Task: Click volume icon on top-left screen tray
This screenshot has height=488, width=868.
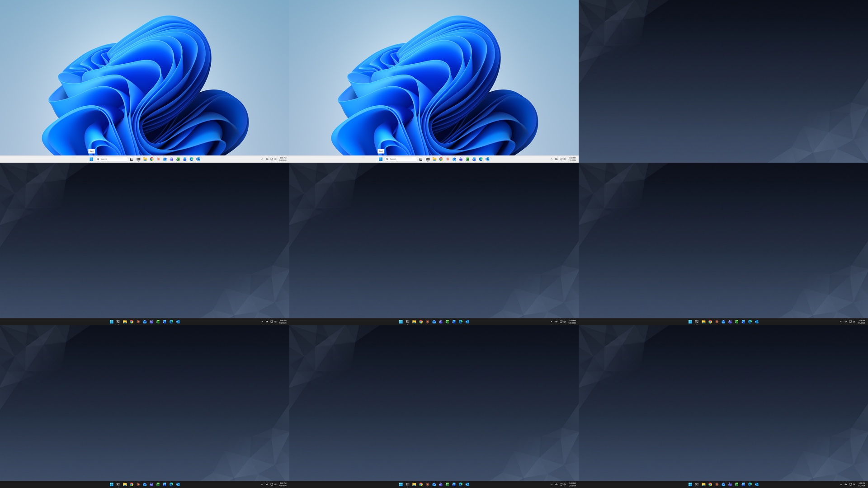Action: click(275, 159)
